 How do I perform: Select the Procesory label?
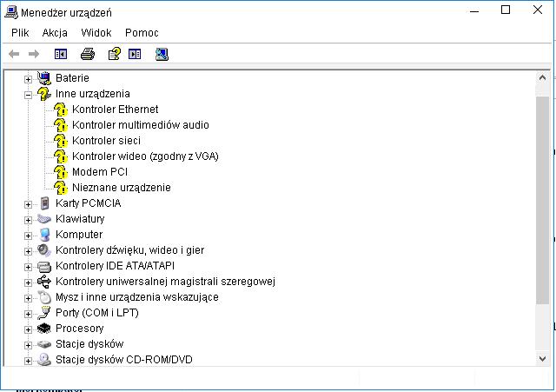[x=79, y=329]
